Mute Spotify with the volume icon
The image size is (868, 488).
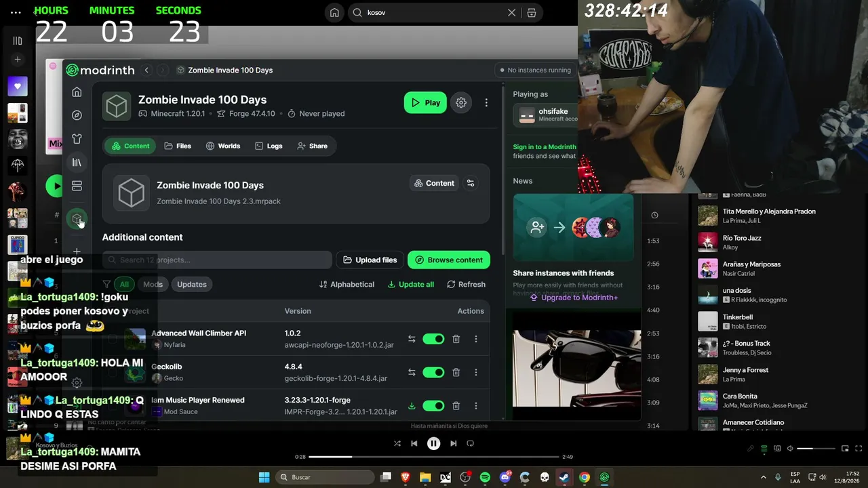[x=790, y=449]
